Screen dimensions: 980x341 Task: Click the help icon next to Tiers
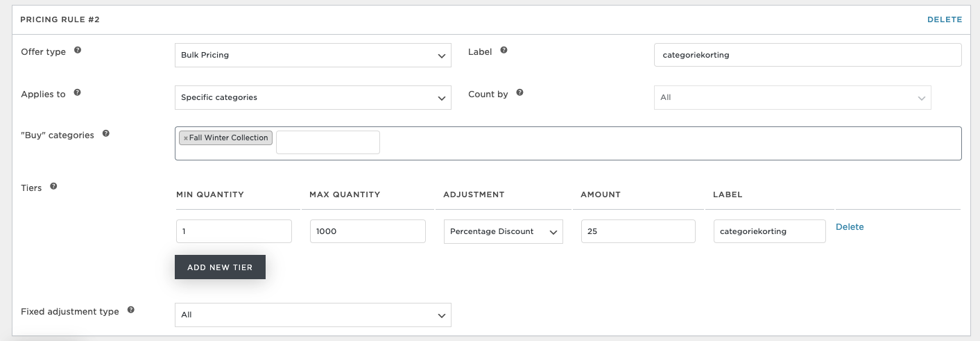(x=53, y=187)
